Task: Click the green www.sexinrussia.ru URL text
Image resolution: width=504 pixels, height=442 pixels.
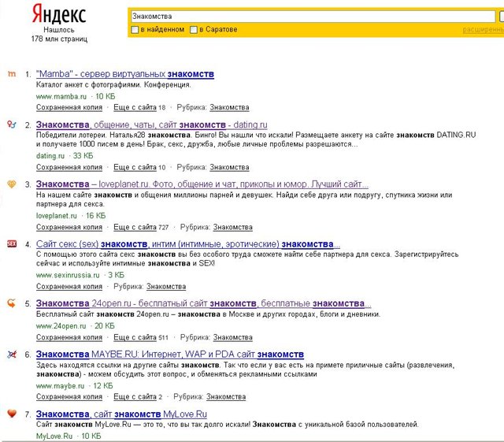Action: click(68, 276)
